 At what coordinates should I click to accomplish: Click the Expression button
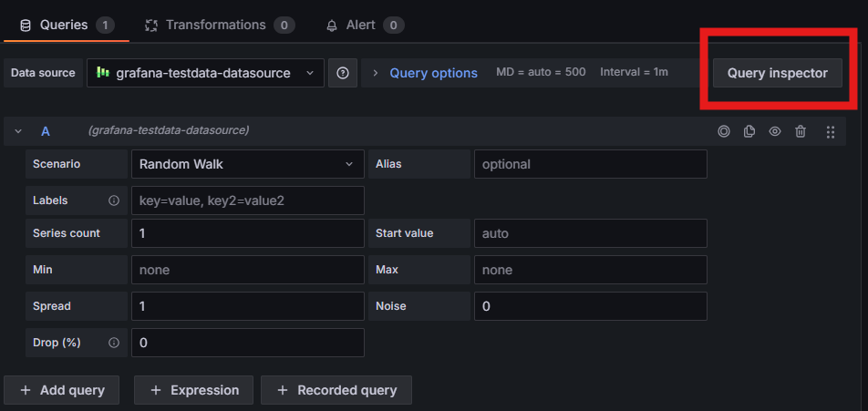coord(193,390)
